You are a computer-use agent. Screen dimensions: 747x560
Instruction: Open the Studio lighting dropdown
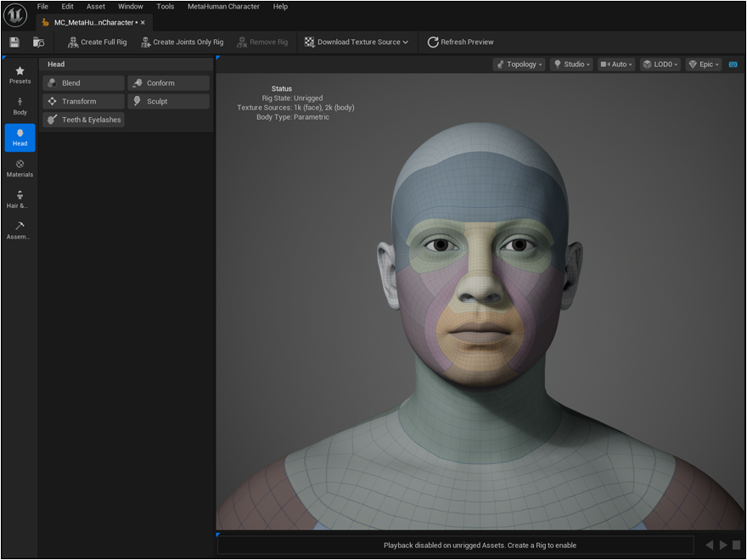[571, 64]
